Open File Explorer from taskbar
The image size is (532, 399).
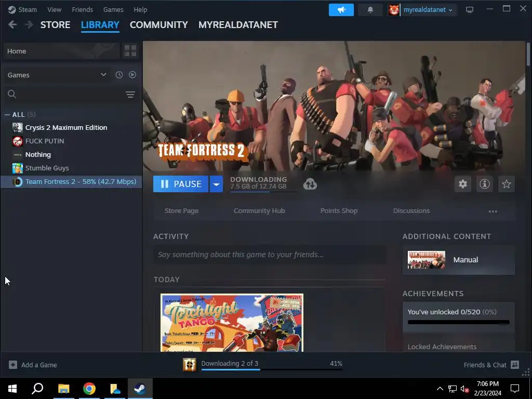(x=63, y=389)
